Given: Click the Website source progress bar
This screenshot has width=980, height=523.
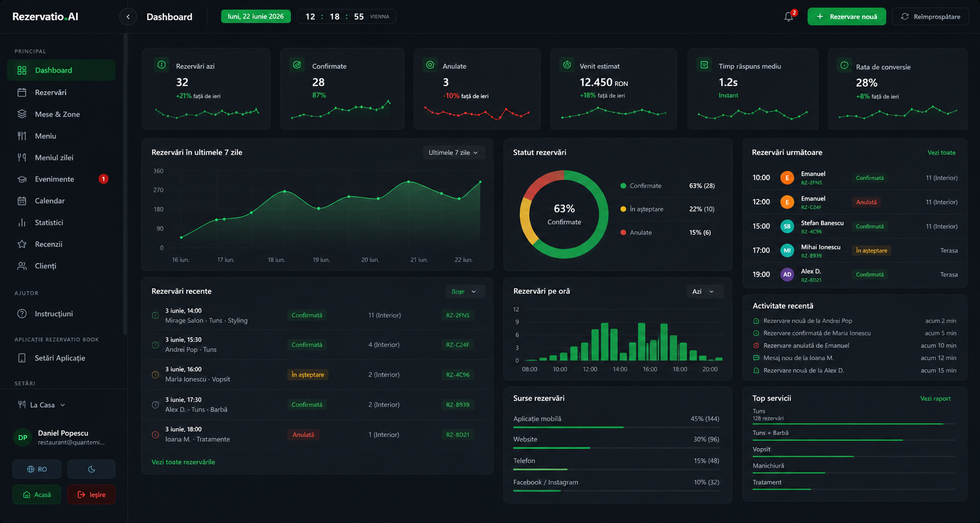Looking at the screenshot, I should pyautogui.click(x=616, y=448).
